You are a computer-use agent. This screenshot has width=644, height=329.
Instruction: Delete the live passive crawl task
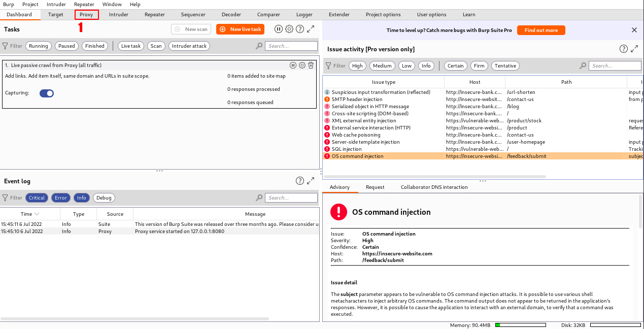311,65
